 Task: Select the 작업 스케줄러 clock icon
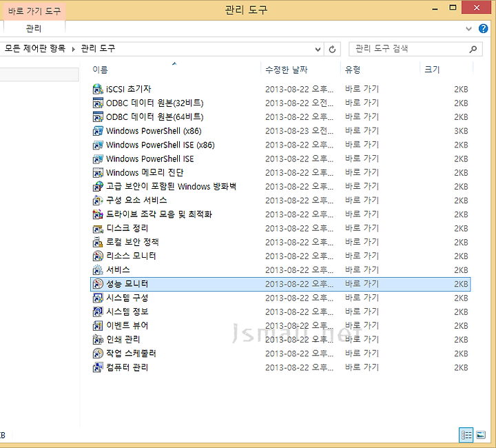(x=98, y=354)
